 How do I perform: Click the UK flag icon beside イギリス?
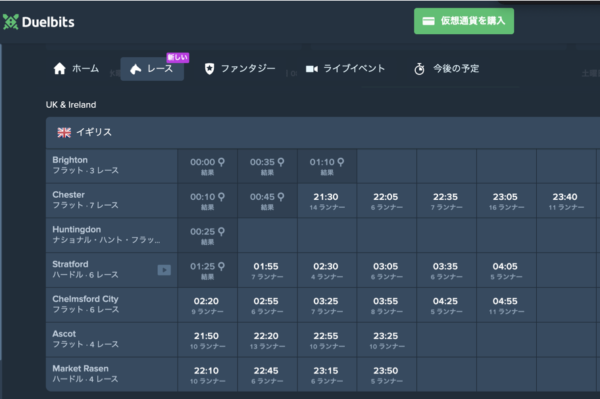64,132
